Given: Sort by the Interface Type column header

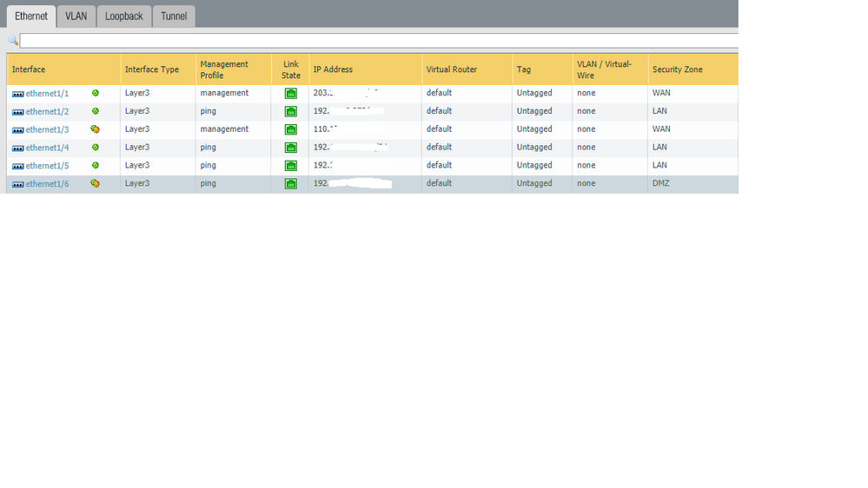Looking at the screenshot, I should 158,69.
